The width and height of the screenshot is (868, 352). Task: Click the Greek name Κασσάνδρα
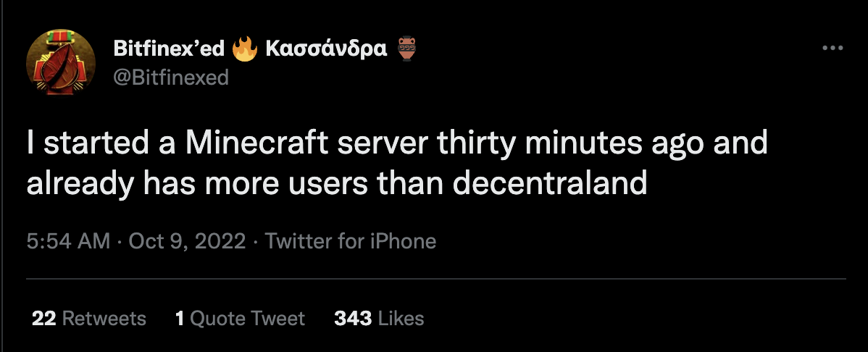(x=326, y=49)
